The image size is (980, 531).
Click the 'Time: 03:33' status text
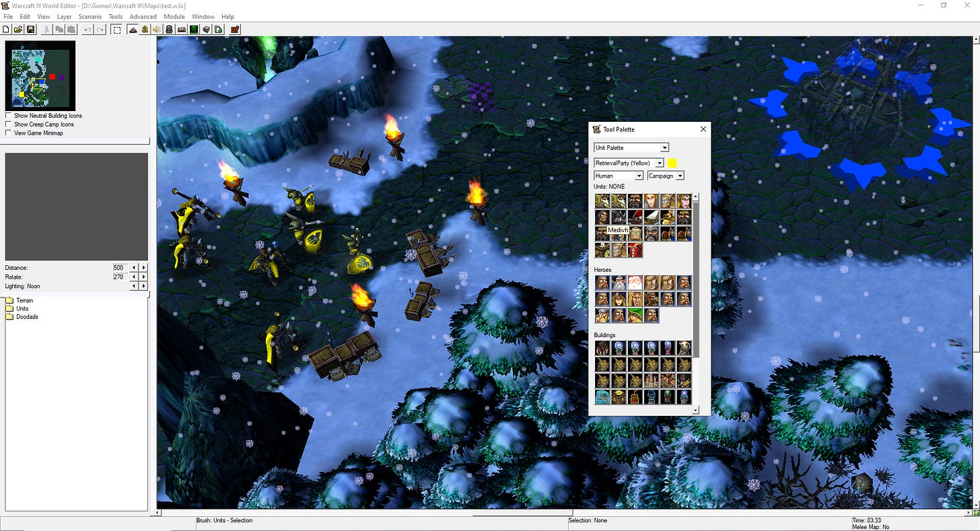click(867, 520)
